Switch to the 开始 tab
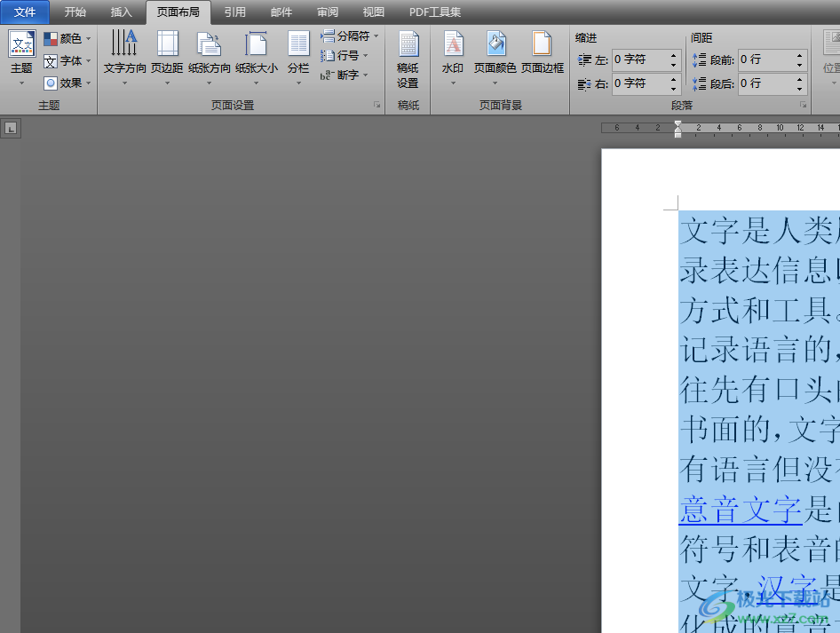Screen dimensions: 840x633 (75, 12)
